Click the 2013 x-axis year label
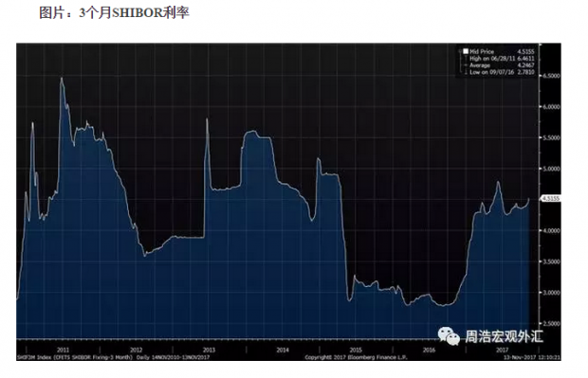588x378 pixels. pos(210,350)
